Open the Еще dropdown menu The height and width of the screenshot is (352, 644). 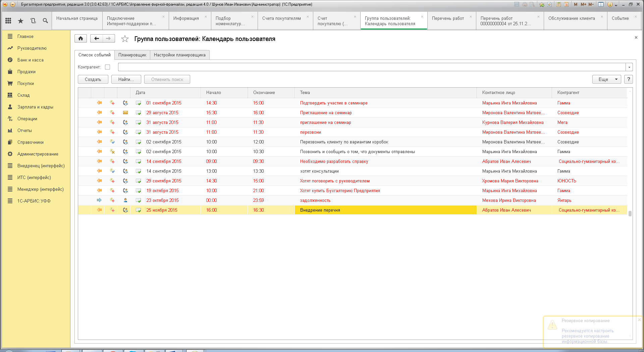(x=607, y=79)
